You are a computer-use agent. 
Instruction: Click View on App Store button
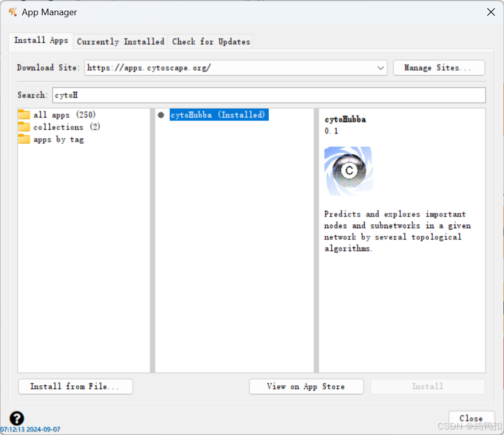point(306,386)
